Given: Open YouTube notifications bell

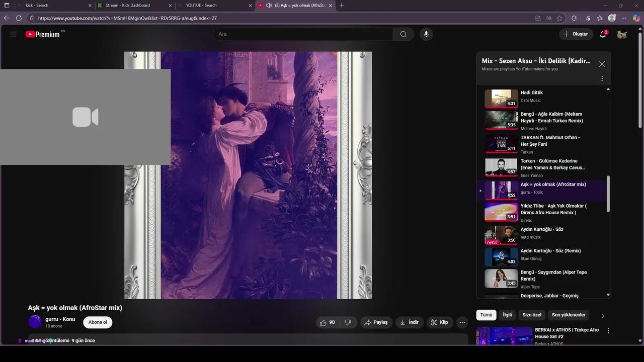Looking at the screenshot, I should pyautogui.click(x=603, y=34).
